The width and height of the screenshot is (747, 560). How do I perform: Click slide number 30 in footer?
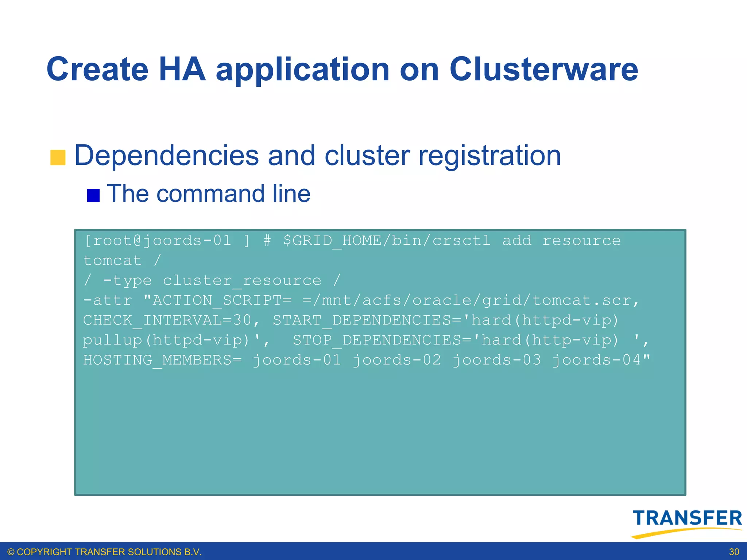[734, 552]
